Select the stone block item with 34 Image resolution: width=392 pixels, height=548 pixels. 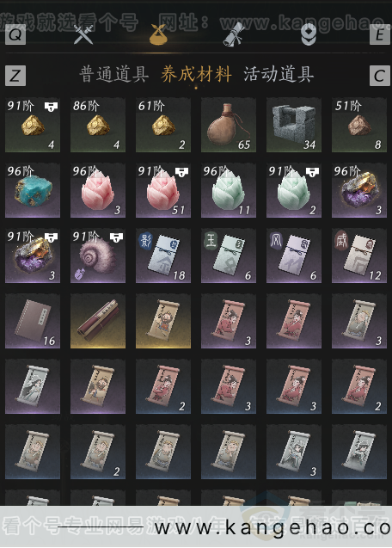(x=294, y=125)
